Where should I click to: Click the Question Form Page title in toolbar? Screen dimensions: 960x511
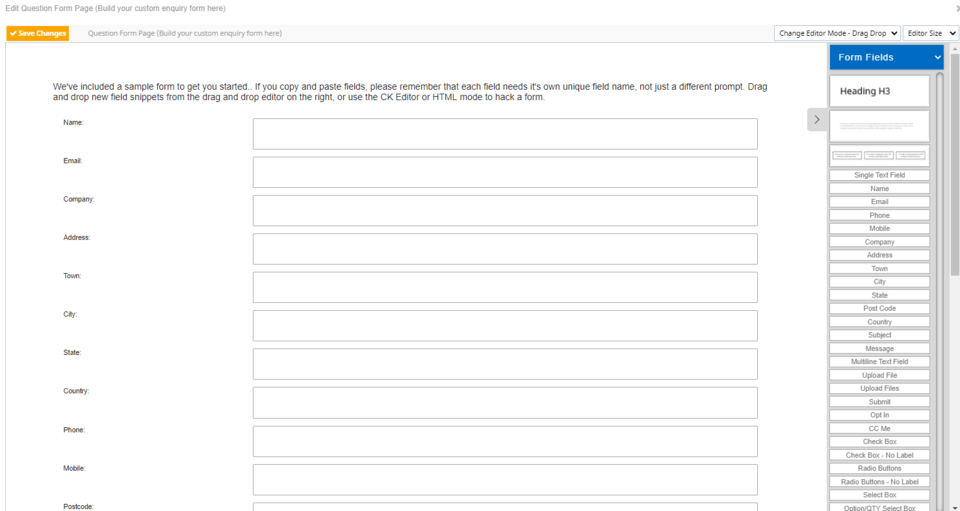click(x=185, y=34)
